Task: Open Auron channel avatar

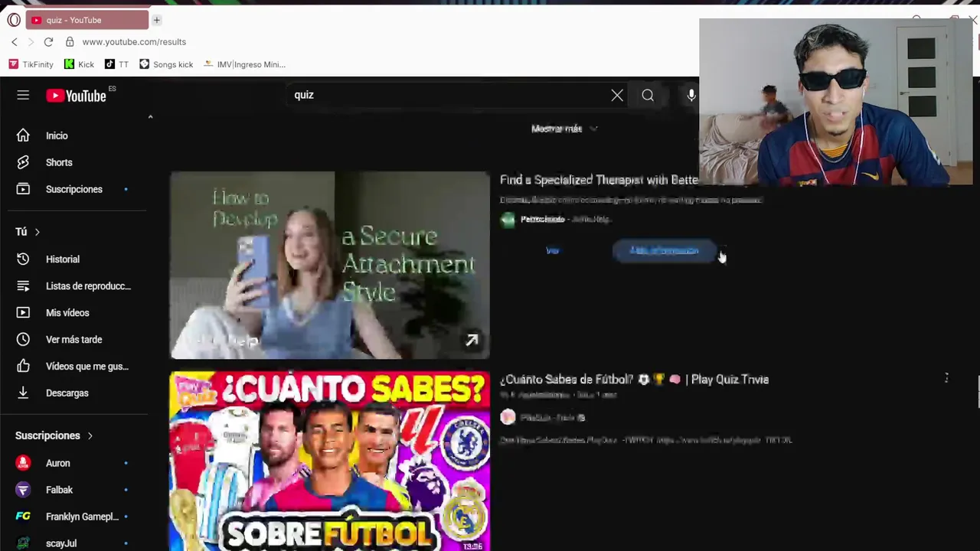Action: [23, 463]
